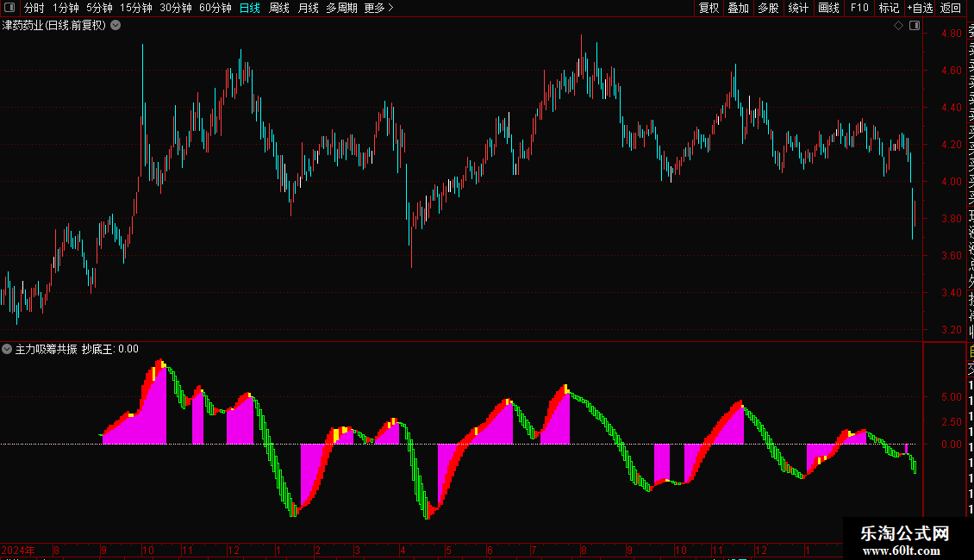
Task: Open the 多股 multi-stock view
Action: [x=768, y=8]
